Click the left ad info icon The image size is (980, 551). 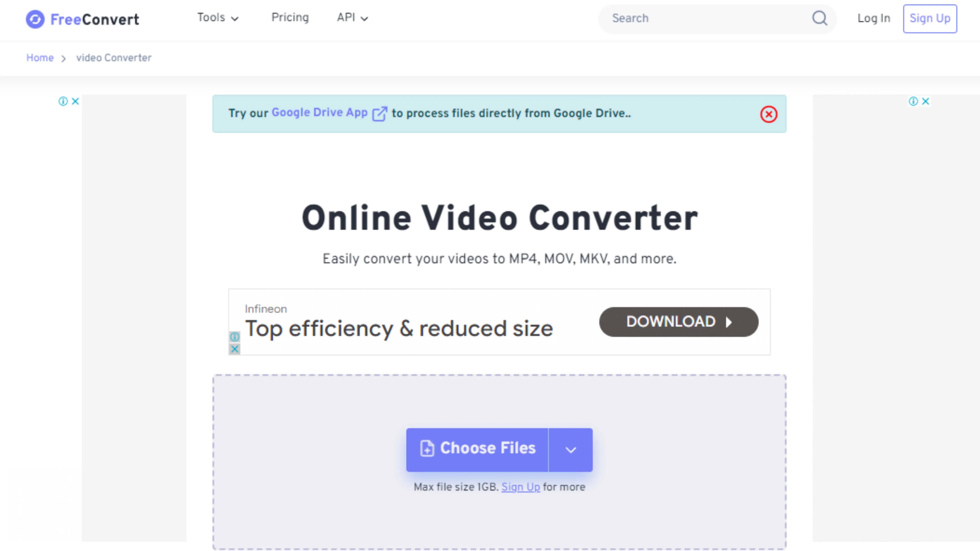click(x=63, y=101)
